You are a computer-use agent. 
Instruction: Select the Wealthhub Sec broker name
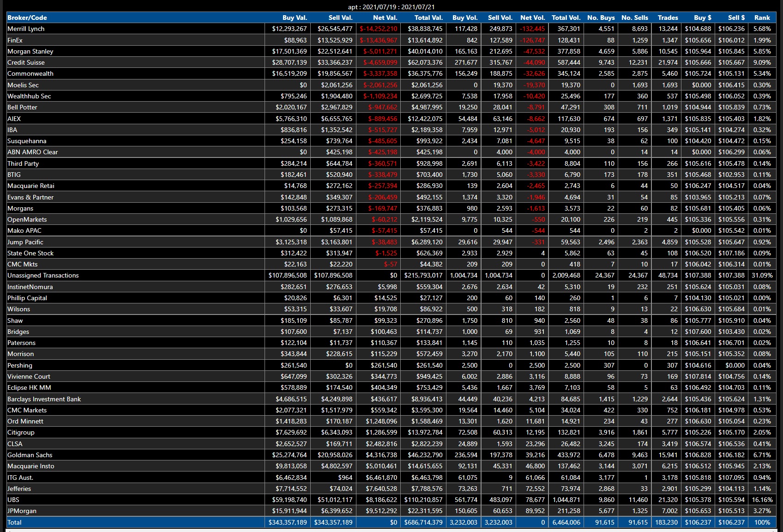(29, 96)
